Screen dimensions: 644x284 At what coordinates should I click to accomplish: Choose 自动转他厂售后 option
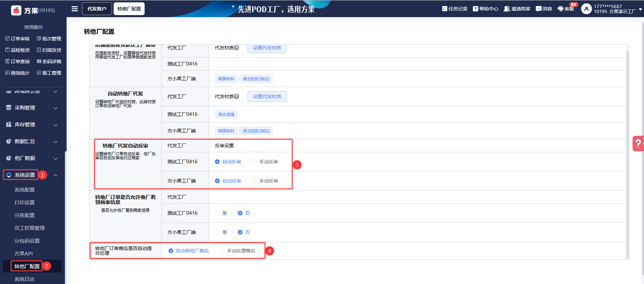189,251
